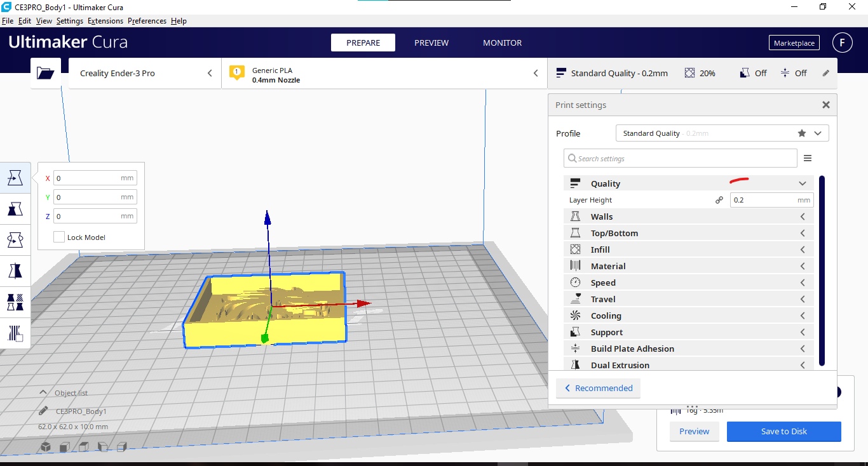Screen dimensions: 868x466
Task: Open the Settings menu
Action: [69, 21]
